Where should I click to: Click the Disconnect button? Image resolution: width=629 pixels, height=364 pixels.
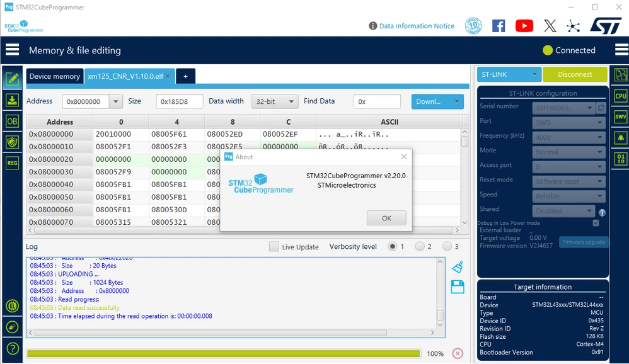click(x=575, y=74)
